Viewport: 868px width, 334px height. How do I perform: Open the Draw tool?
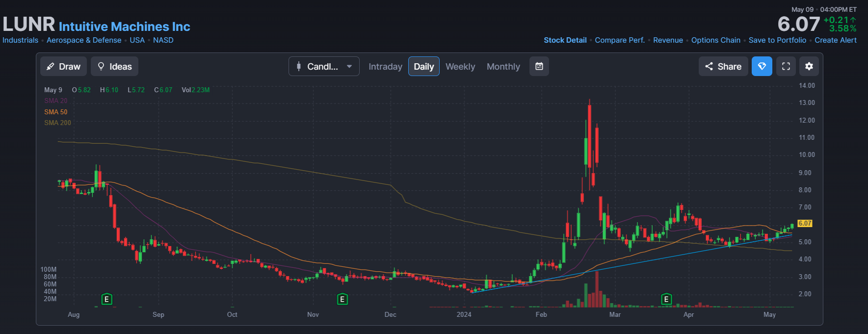[x=63, y=66]
